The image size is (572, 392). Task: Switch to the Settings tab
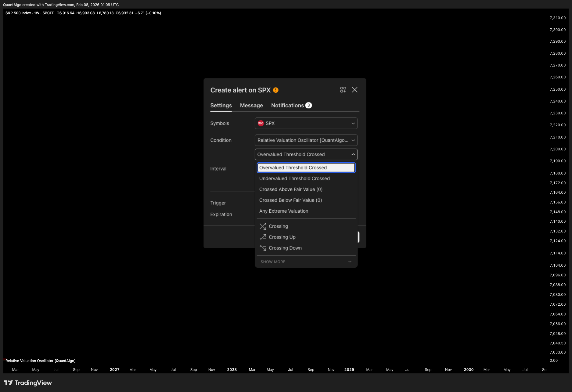pos(221,105)
